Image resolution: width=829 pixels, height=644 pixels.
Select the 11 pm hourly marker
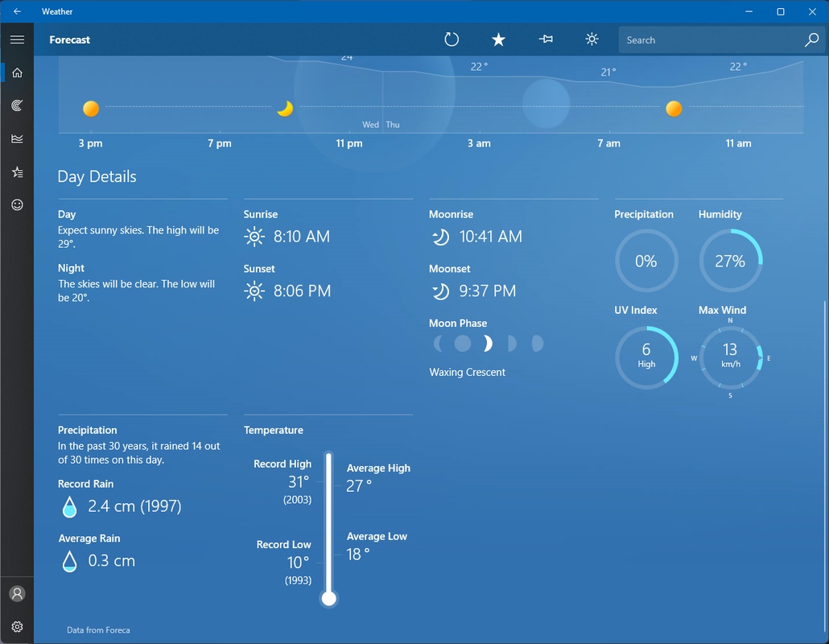coord(349,143)
